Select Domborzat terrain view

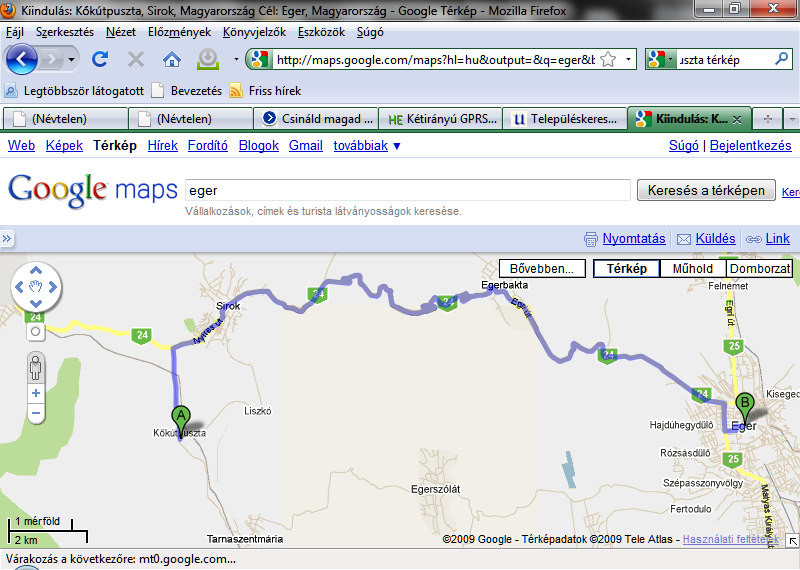(760, 268)
